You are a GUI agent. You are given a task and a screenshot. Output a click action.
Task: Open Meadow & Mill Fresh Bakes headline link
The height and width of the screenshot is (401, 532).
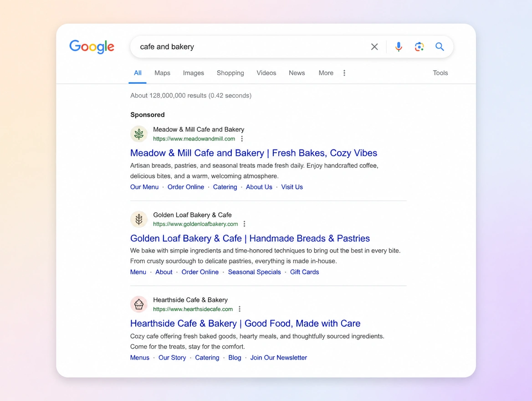point(253,153)
